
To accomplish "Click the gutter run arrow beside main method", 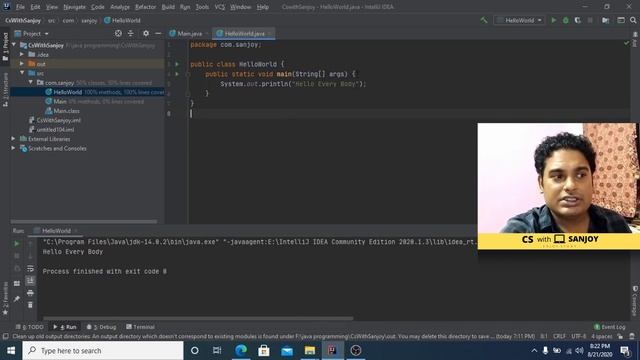I will [x=177, y=74].
